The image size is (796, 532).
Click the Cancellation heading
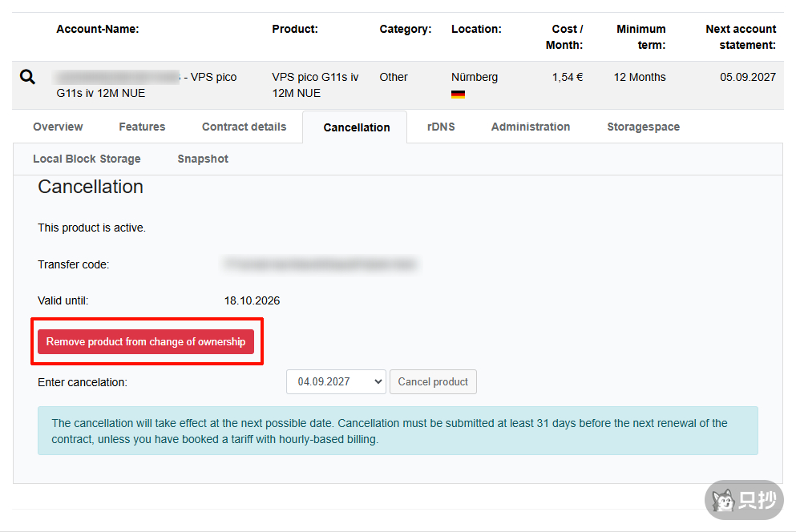point(91,187)
